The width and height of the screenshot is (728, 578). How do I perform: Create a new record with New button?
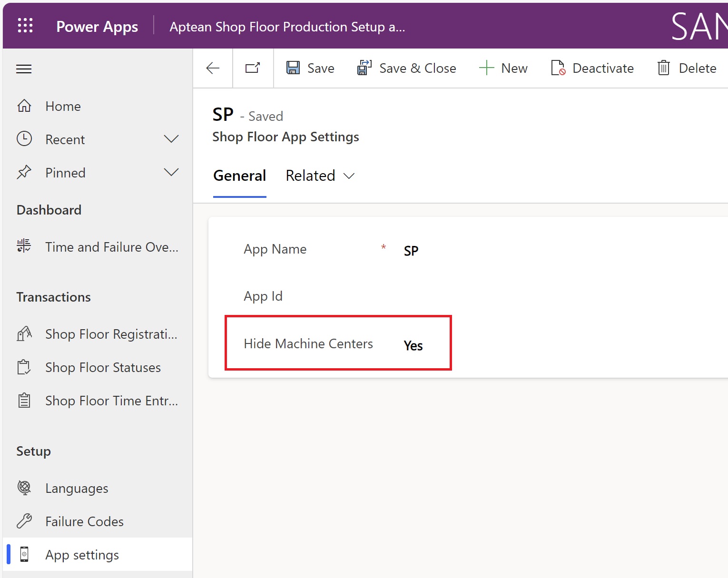click(x=503, y=69)
